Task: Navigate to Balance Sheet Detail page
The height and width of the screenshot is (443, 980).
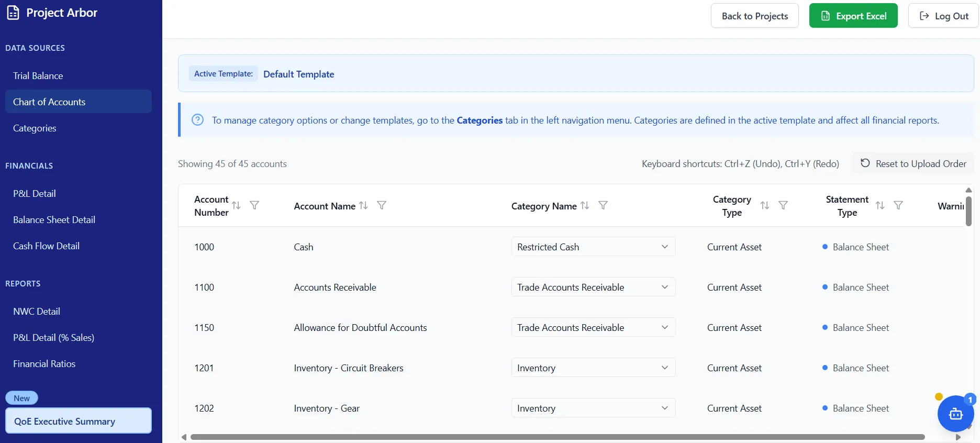Action: [54, 220]
